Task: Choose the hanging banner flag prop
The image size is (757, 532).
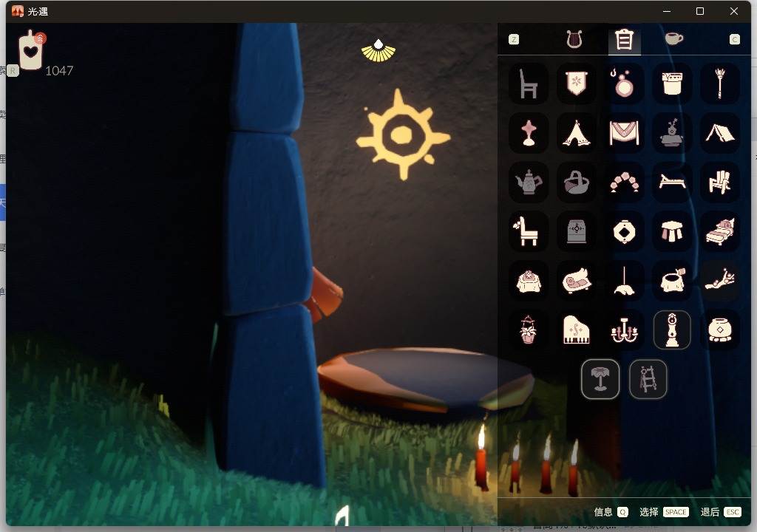Action: [x=576, y=83]
